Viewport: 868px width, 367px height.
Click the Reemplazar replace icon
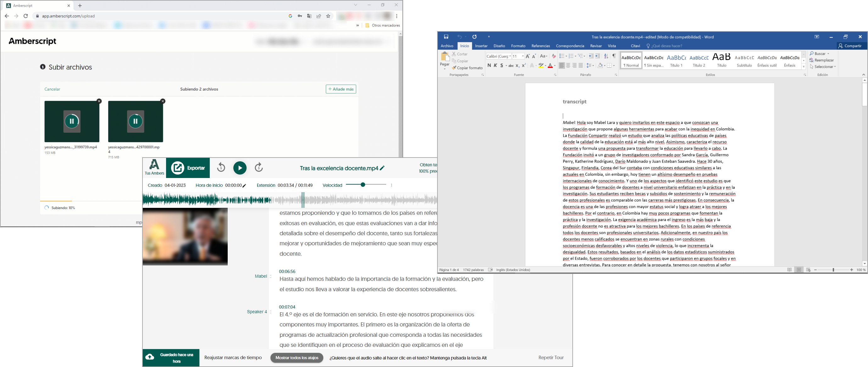tap(811, 60)
